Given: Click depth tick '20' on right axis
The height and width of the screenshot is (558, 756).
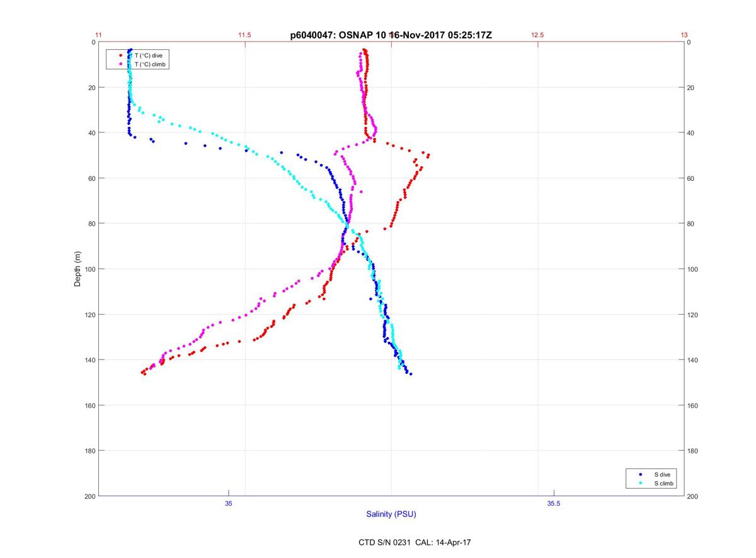Looking at the screenshot, I should [x=691, y=88].
